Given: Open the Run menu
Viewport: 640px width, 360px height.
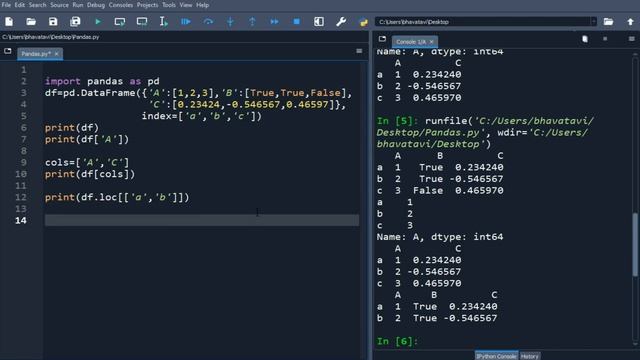Looking at the screenshot, I should click(x=78, y=5).
